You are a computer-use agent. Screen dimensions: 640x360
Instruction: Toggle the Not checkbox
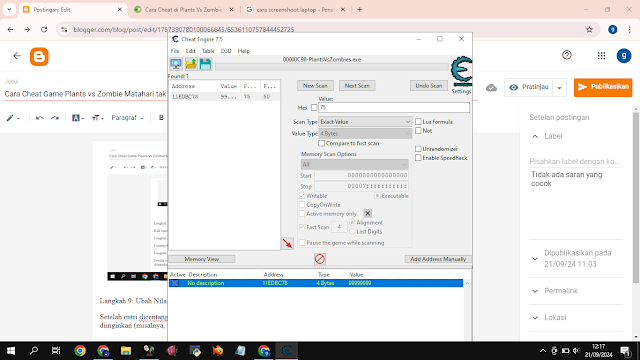pyautogui.click(x=418, y=131)
